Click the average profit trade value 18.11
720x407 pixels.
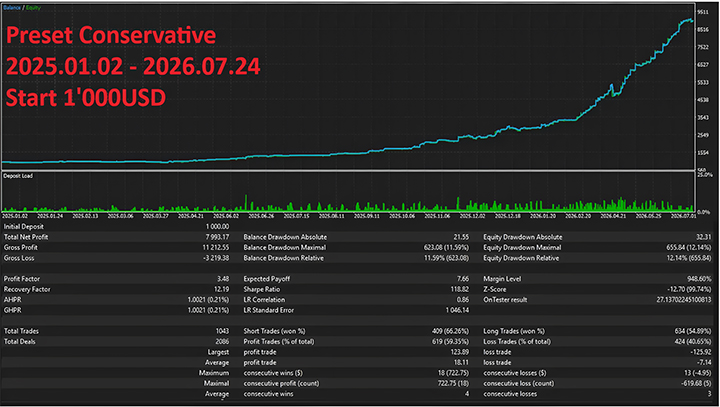click(x=462, y=362)
